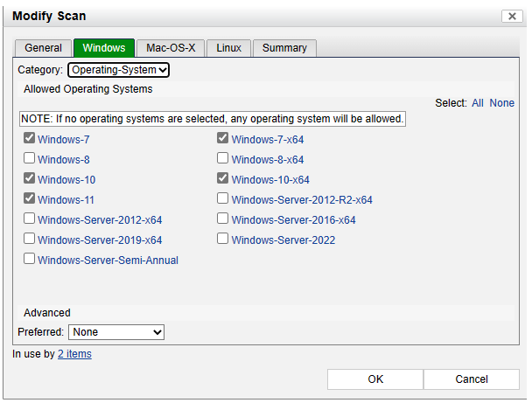Viewport: 532px width, 403px height.
Task: Uncheck the Windows-7 checkbox
Action: click(30, 139)
